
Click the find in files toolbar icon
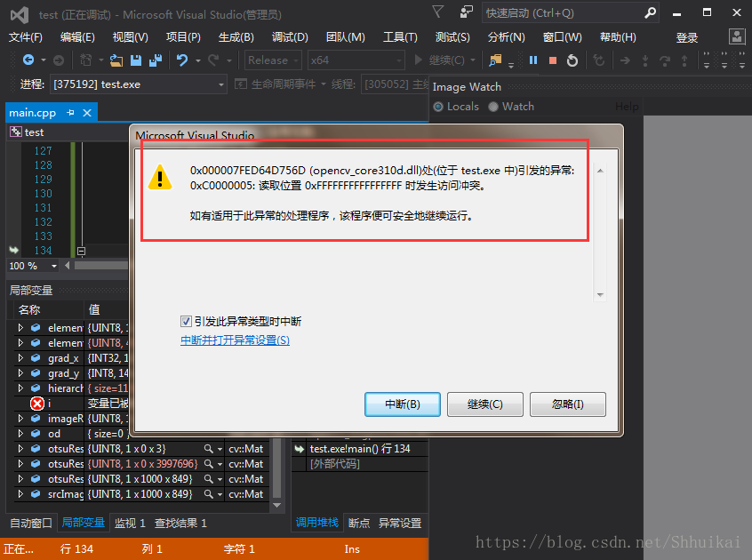(495, 60)
